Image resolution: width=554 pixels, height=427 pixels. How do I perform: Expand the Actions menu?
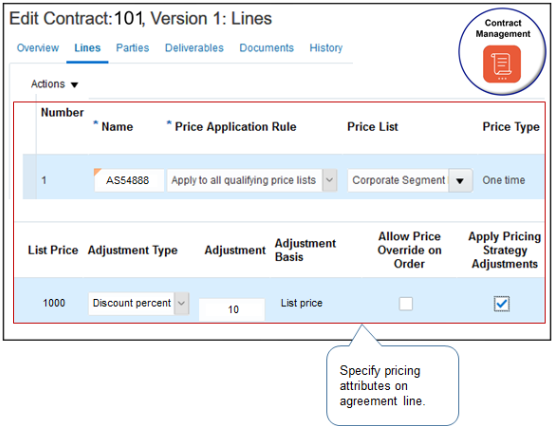tap(54, 84)
